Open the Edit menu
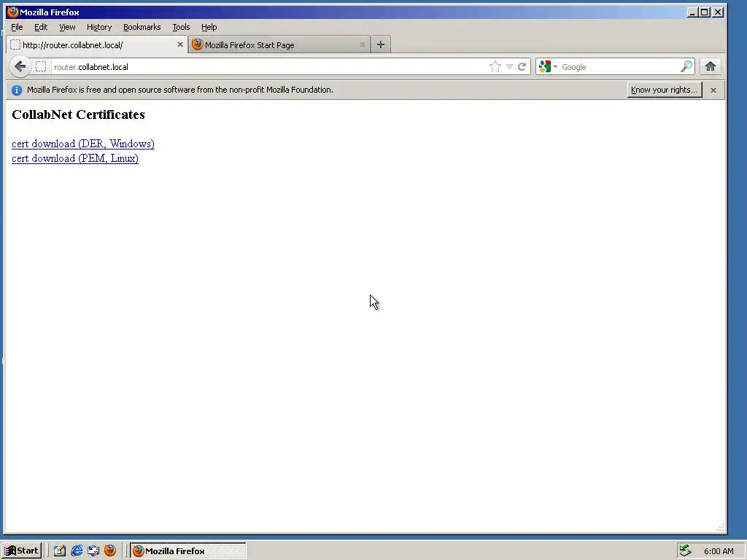The height and width of the screenshot is (560, 747). click(x=41, y=27)
